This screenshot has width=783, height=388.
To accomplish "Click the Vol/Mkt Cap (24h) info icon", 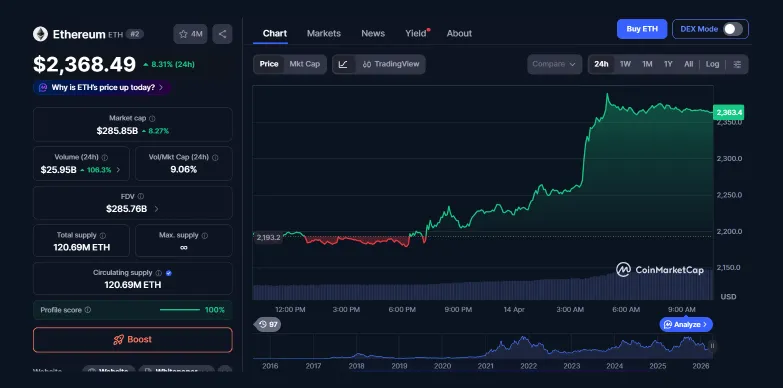I will click(215, 157).
